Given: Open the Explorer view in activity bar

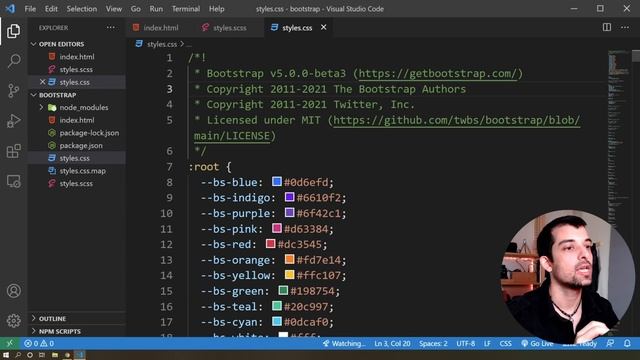Looking at the screenshot, I should 13,31.
